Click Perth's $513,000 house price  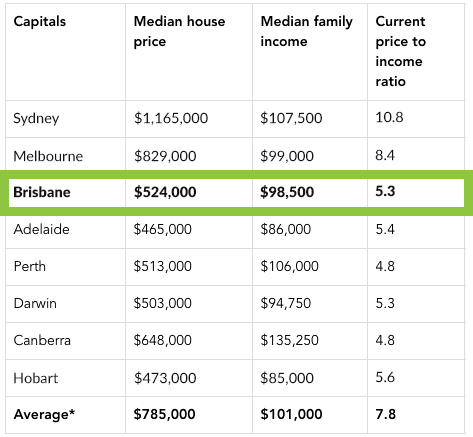tap(162, 266)
